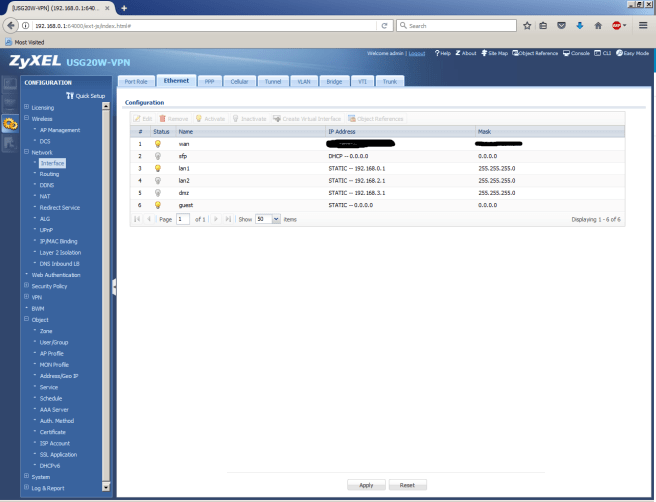Switch to Easy Mode
This screenshot has width=656, height=502.
634,53
